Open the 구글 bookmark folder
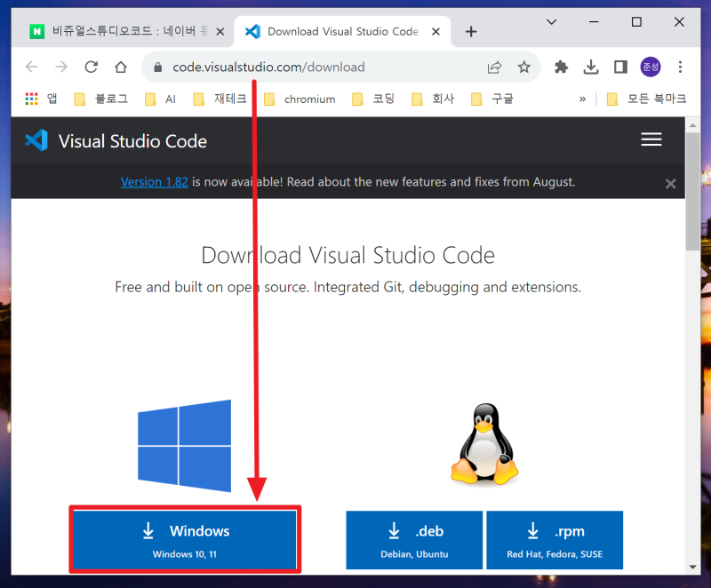The height and width of the screenshot is (588, 711). point(492,99)
